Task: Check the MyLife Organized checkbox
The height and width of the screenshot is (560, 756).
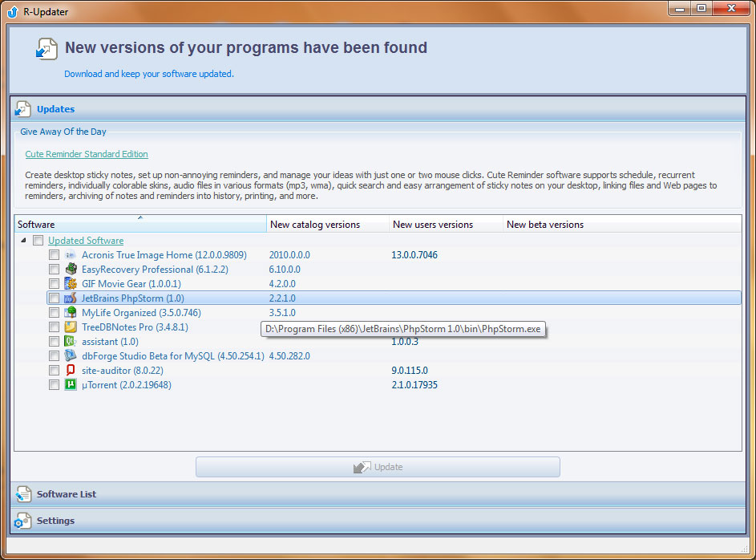Action: coord(54,313)
